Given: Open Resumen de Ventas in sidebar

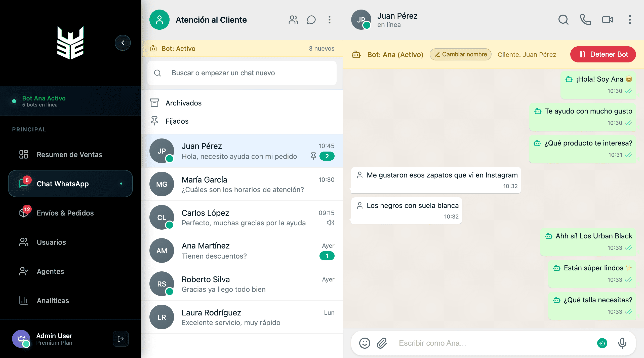Looking at the screenshot, I should click(70, 154).
